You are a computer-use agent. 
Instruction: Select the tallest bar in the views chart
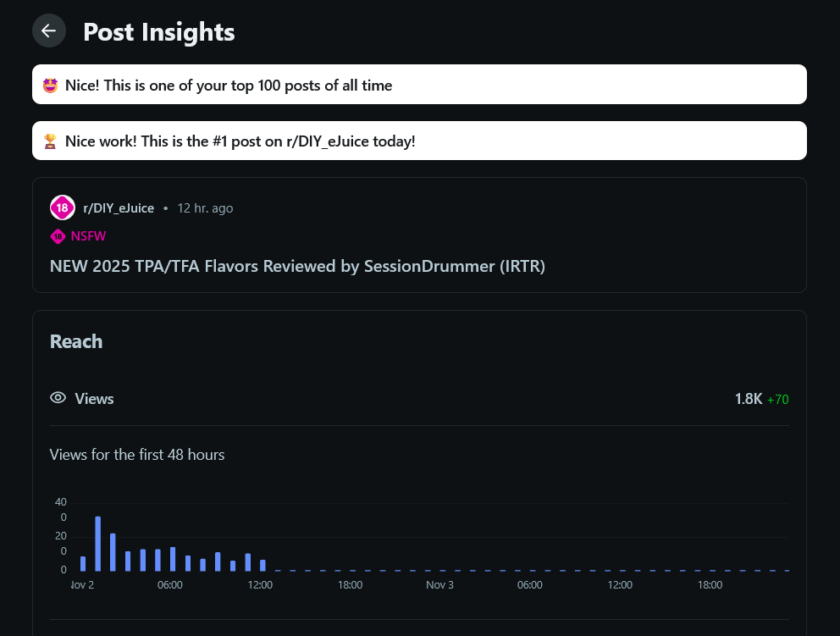pyautogui.click(x=98, y=543)
